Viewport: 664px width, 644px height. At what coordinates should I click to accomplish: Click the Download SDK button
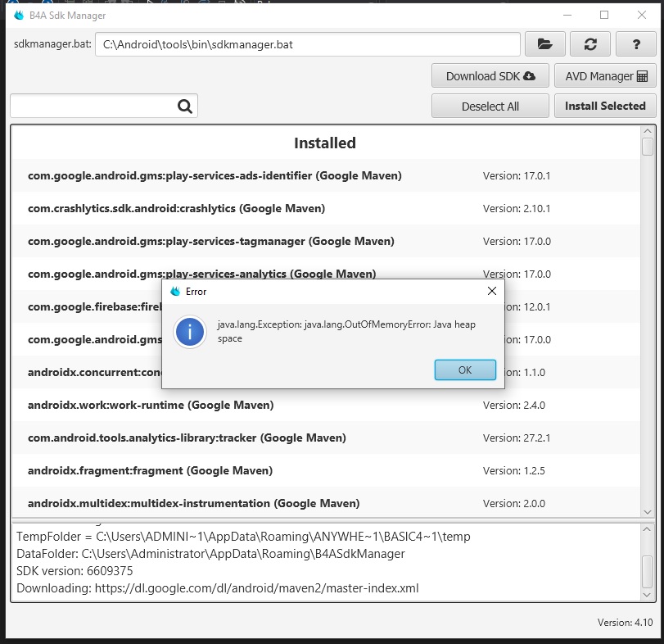[x=490, y=76]
